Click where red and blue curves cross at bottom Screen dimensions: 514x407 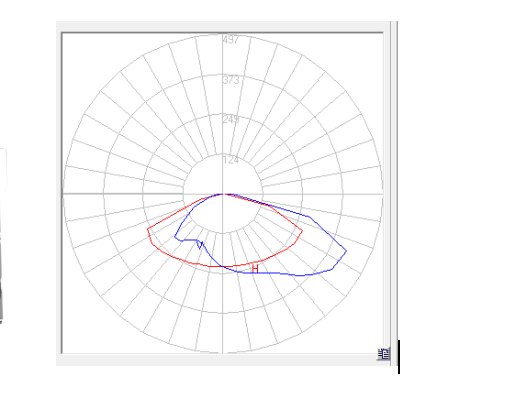[x=221, y=266]
